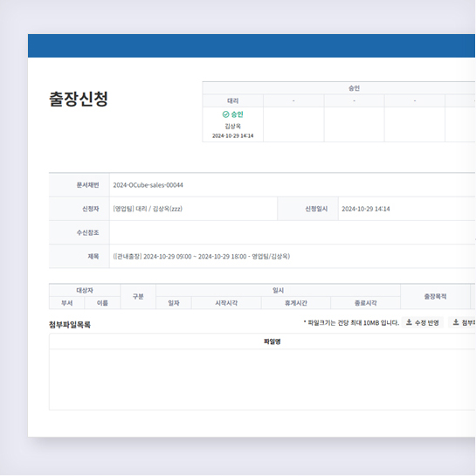Click the 첨부파일목록 section heading
Viewport: 476px width, 476px height.
tap(70, 325)
